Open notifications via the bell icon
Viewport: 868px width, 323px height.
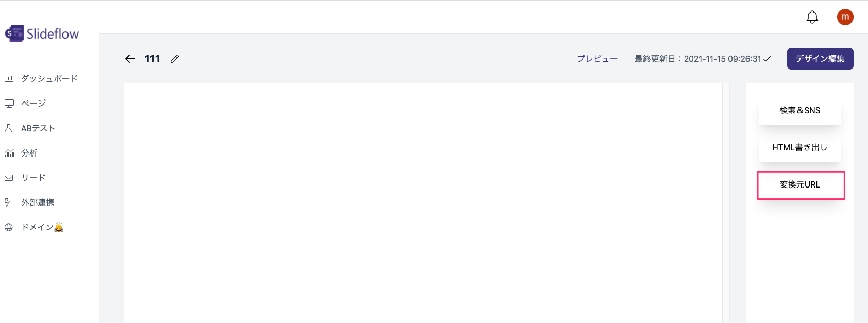pyautogui.click(x=811, y=16)
